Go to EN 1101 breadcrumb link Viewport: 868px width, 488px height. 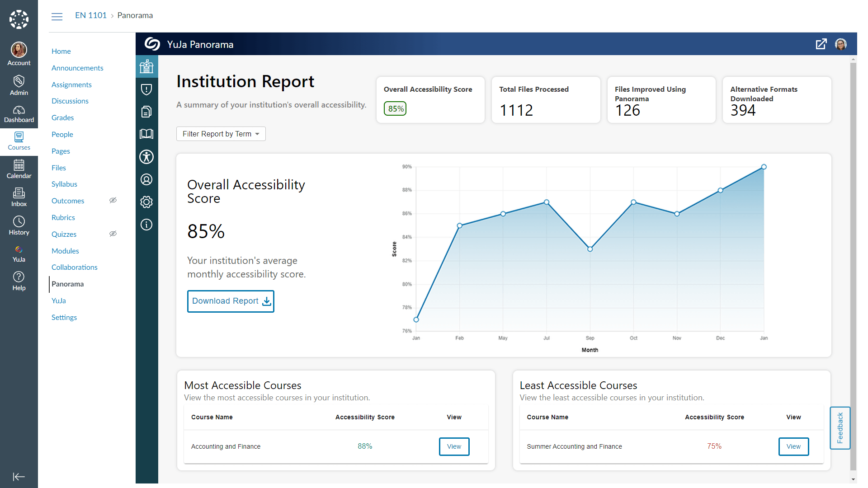click(x=91, y=15)
